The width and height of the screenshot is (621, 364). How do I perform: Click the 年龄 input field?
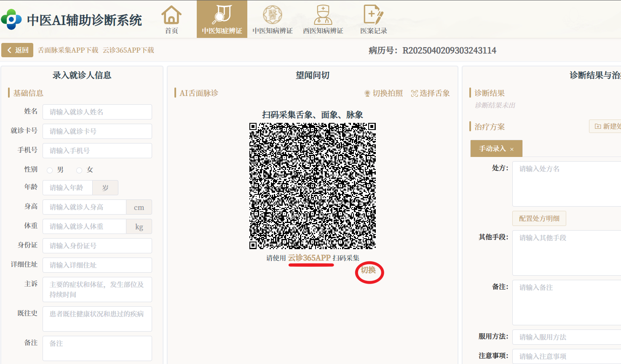pos(68,188)
